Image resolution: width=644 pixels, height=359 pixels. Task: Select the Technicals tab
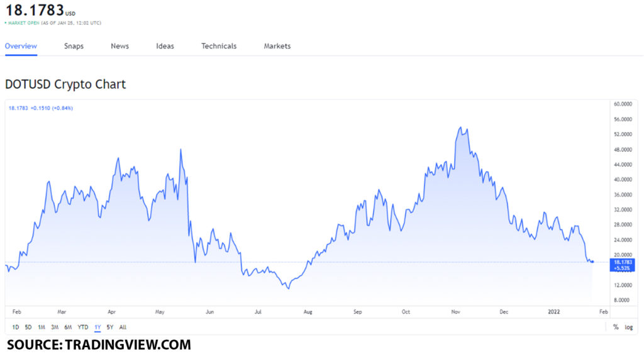click(x=219, y=46)
